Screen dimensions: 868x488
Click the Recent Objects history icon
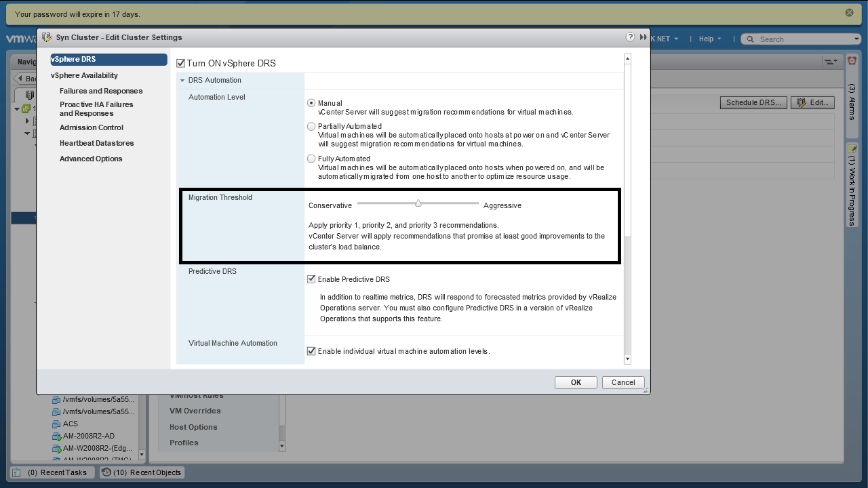click(x=106, y=472)
